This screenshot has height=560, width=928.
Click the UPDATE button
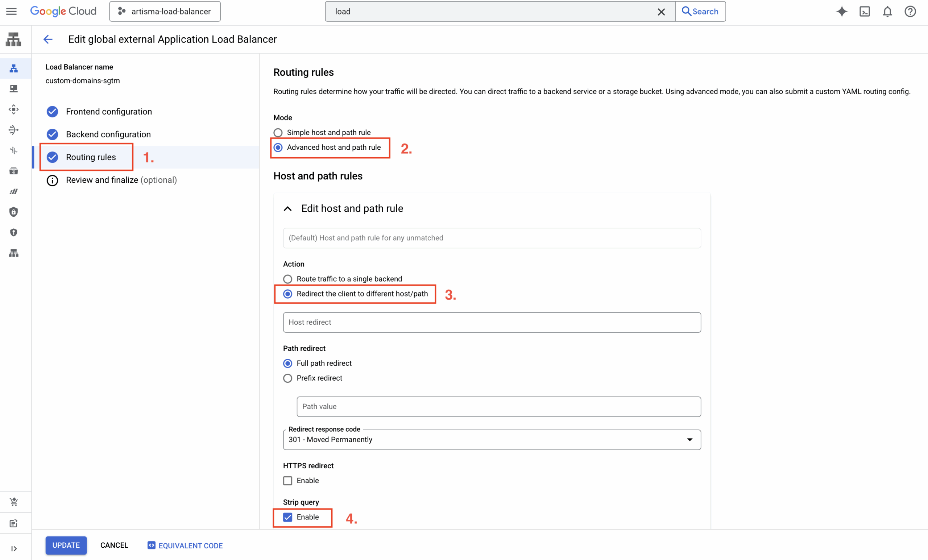66,545
